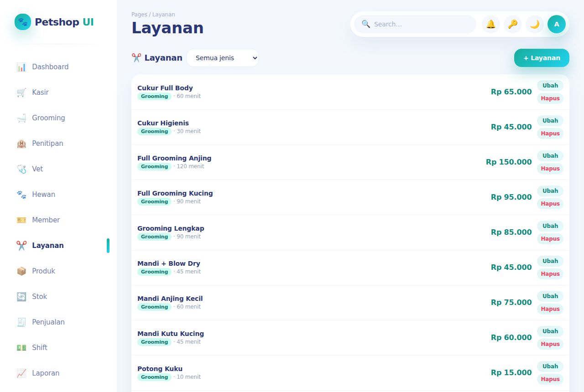Image resolution: width=584 pixels, height=392 pixels.
Task: Click the Search input field
Action: 415,24
